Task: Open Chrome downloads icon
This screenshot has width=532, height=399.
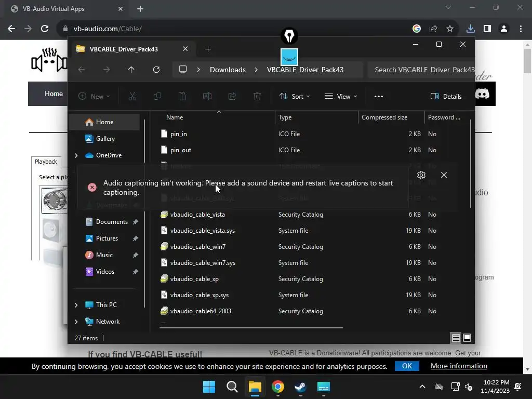Action: 471,29
